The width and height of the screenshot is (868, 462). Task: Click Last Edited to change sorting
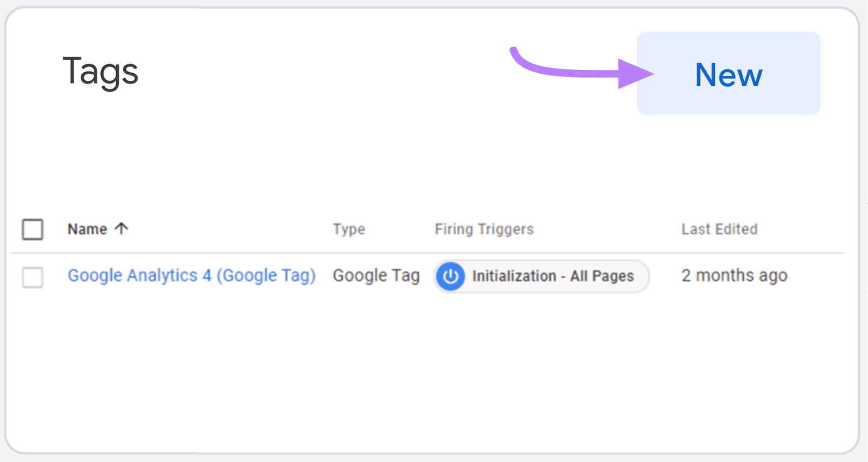(719, 229)
